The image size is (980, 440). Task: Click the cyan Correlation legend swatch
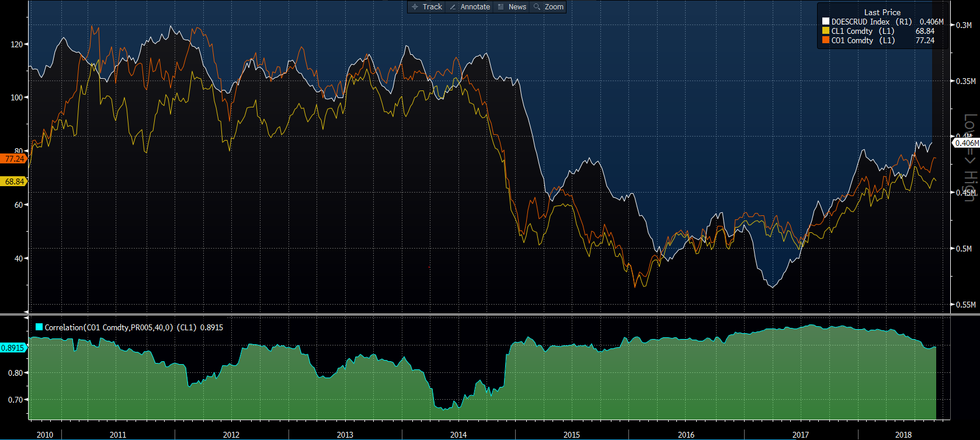tap(39, 327)
